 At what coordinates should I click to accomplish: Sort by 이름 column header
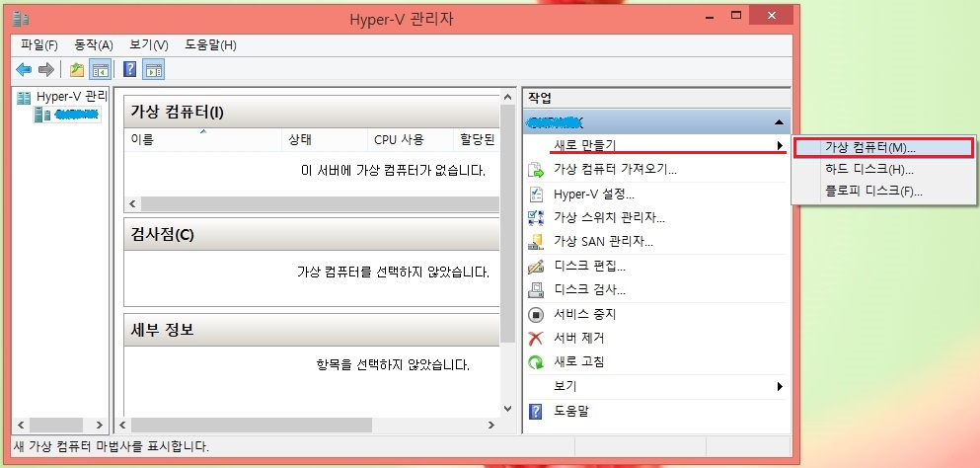point(203,139)
